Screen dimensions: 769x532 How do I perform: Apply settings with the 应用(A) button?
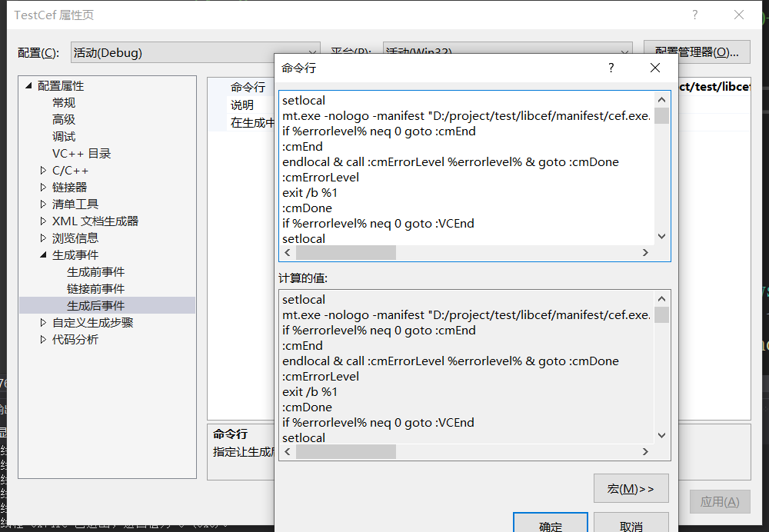pyautogui.click(x=719, y=501)
